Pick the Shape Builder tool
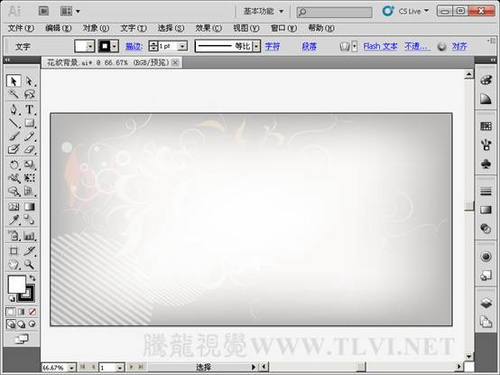The image size is (500, 375). pyautogui.click(x=13, y=191)
